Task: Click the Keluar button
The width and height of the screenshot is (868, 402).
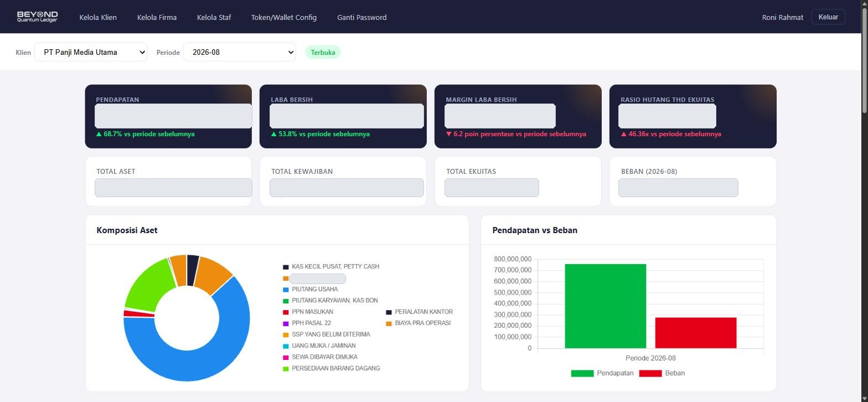Action: tap(828, 17)
